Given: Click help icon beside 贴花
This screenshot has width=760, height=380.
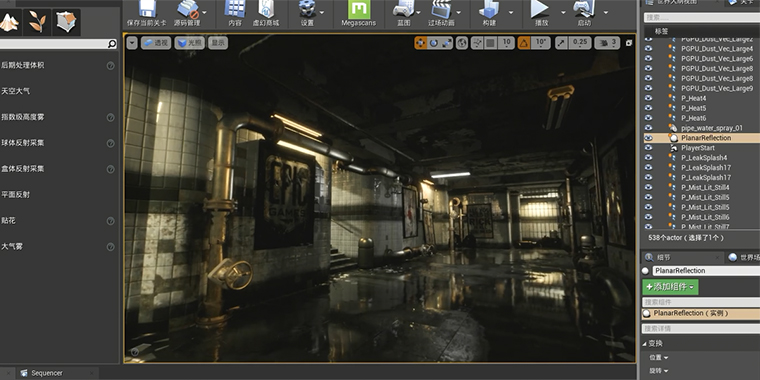Looking at the screenshot, I should point(111,221).
